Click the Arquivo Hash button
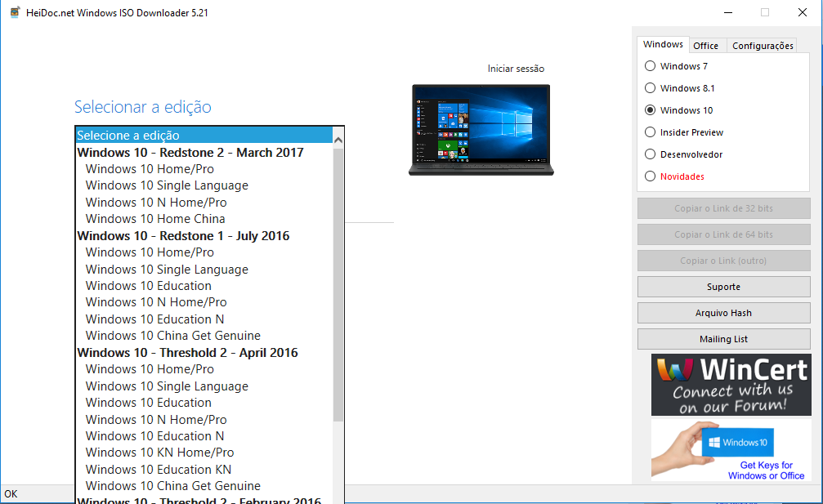 point(724,313)
